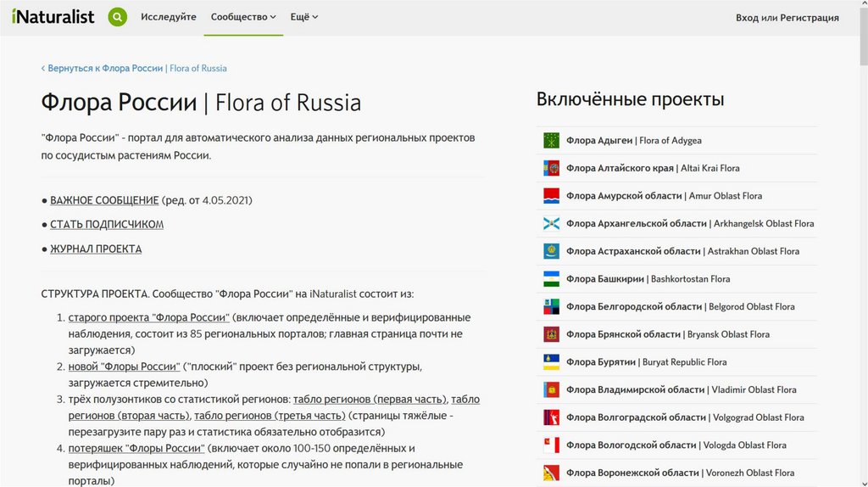Open the СТАТЬ ПОДПИСЧИКОМ link

tap(107, 224)
